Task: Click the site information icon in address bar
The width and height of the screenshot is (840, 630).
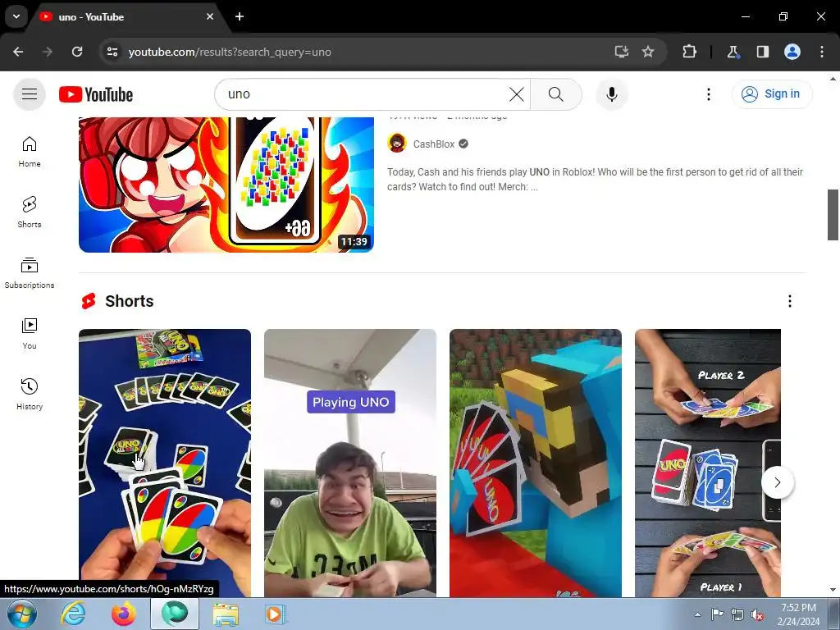Action: click(112, 52)
